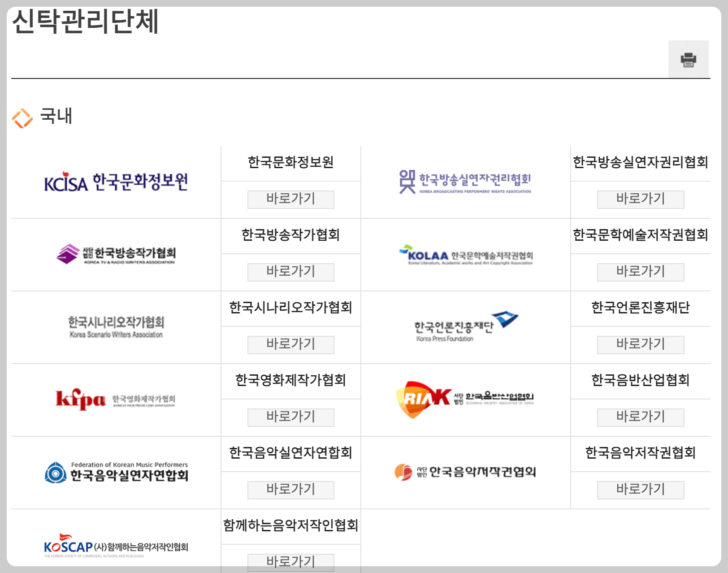The width and height of the screenshot is (728, 573).
Task: Select the 한국음악저작권협회 name text
Action: (x=641, y=453)
